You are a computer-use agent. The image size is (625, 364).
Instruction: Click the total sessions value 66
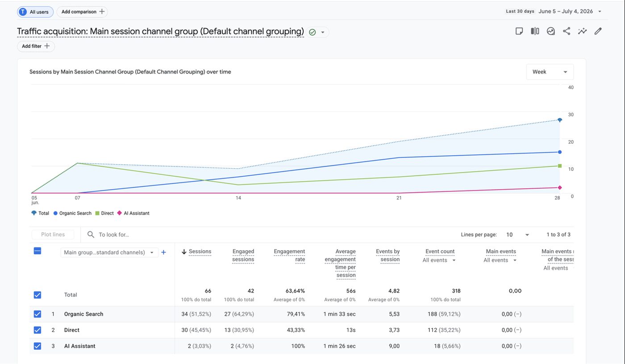pos(208,291)
